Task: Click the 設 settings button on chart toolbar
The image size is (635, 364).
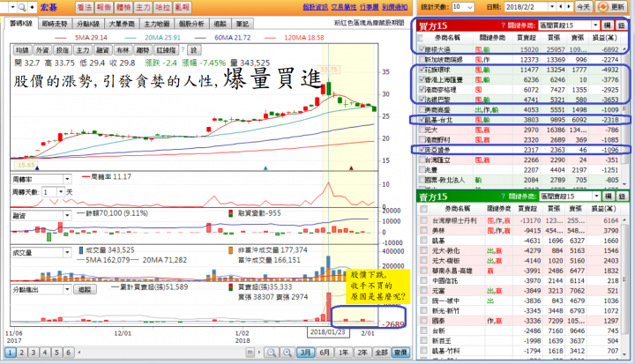Action: pyautogui.click(x=193, y=50)
